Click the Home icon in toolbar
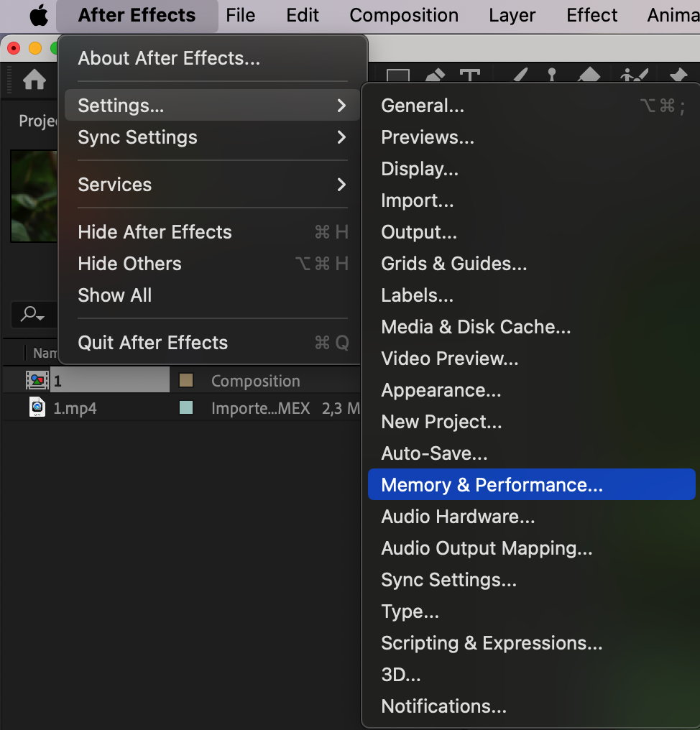The height and width of the screenshot is (730, 700). click(x=34, y=80)
